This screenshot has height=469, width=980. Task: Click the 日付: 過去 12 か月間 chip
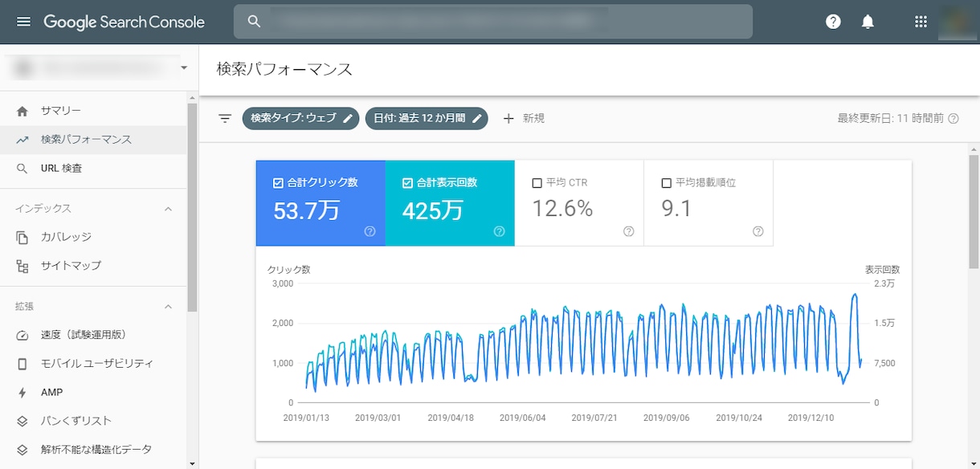pos(427,118)
